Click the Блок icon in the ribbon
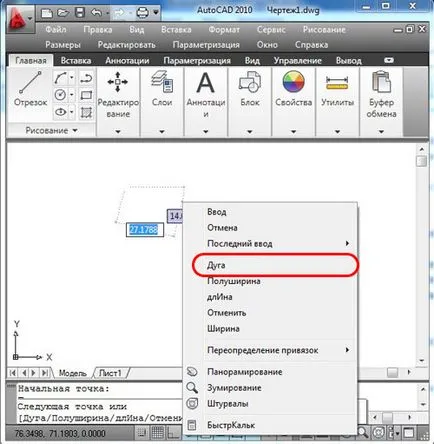 click(250, 82)
